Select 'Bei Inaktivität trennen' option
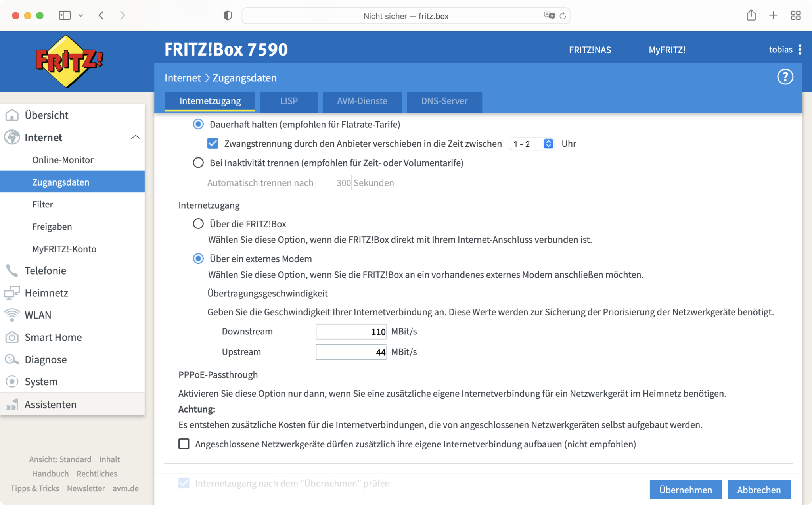The height and width of the screenshot is (505, 812). pos(198,163)
